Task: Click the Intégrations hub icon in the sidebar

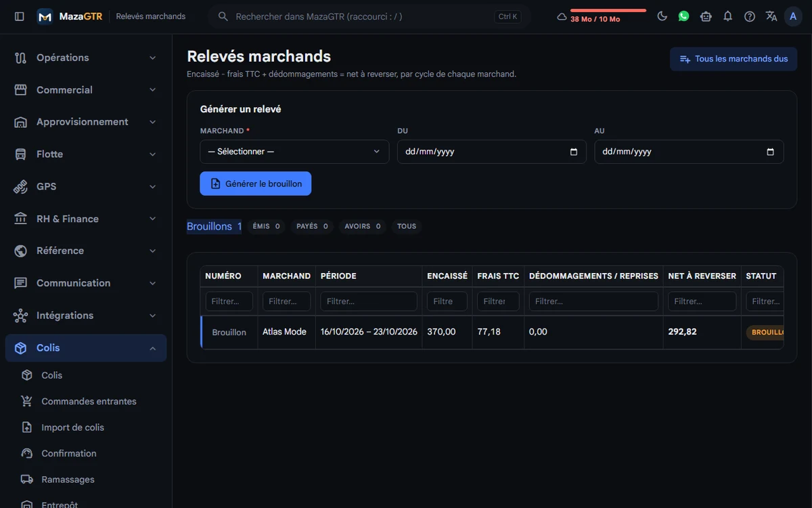Action: (x=21, y=316)
